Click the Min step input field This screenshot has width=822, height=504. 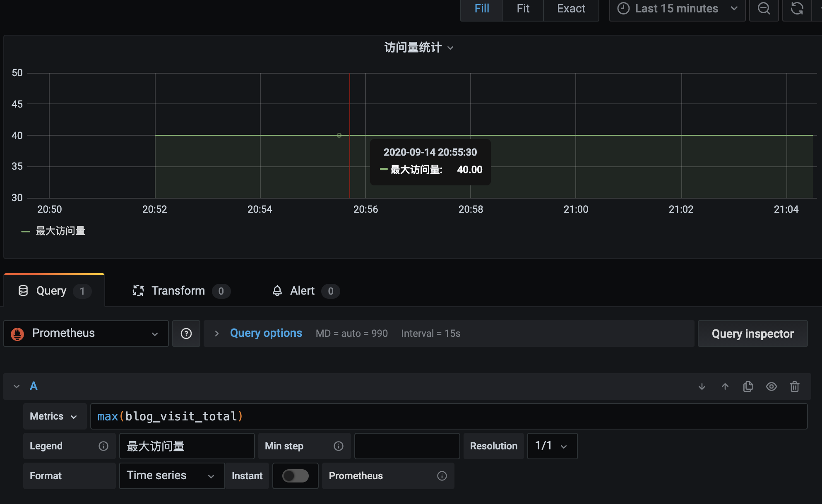[x=407, y=446]
